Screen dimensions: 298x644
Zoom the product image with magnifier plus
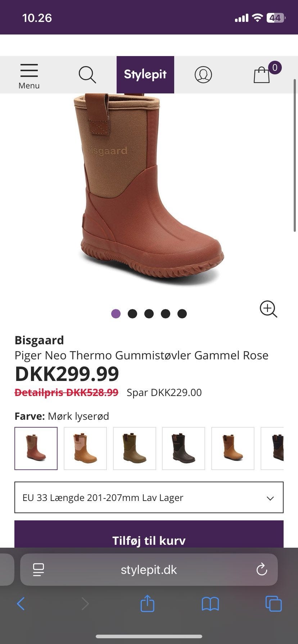tap(268, 309)
